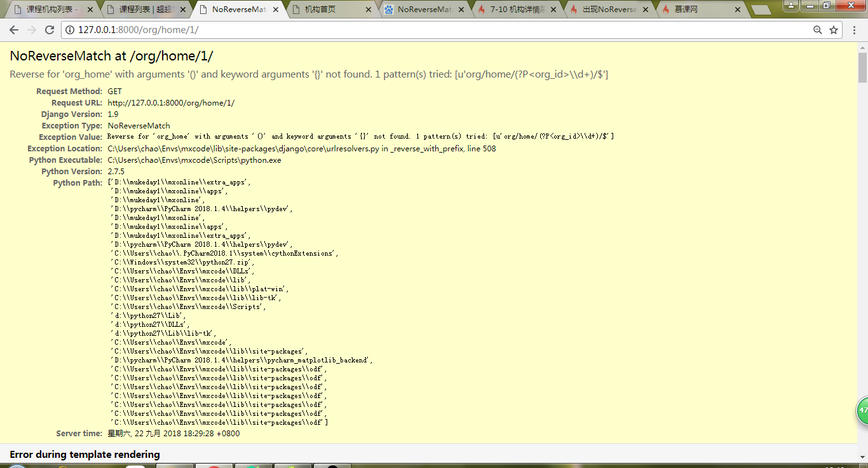
Task: Close the Baidu NoReverseMatch search tab
Action: pyautogui.click(x=461, y=10)
